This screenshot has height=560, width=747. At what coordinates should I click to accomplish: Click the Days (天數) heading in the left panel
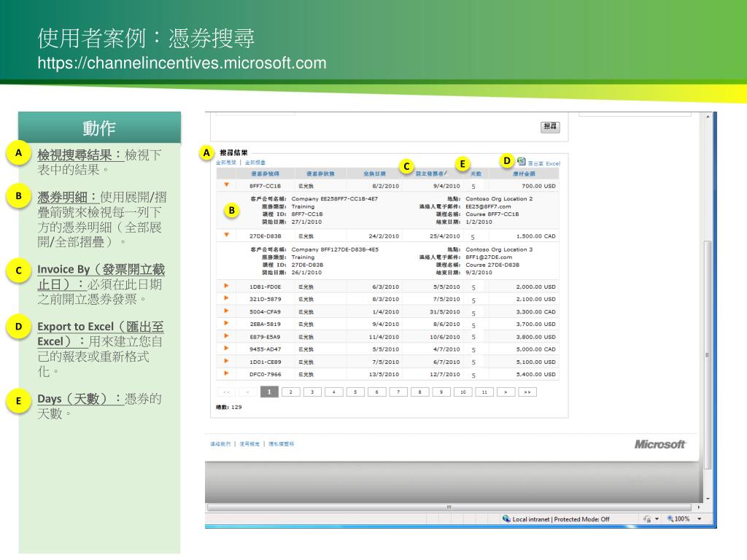click(x=80, y=399)
